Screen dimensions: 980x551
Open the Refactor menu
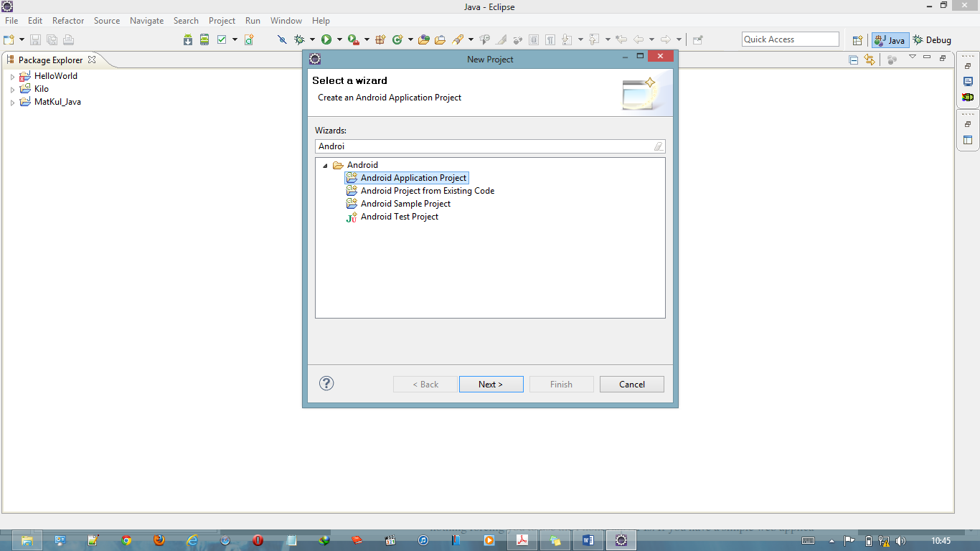click(68, 20)
